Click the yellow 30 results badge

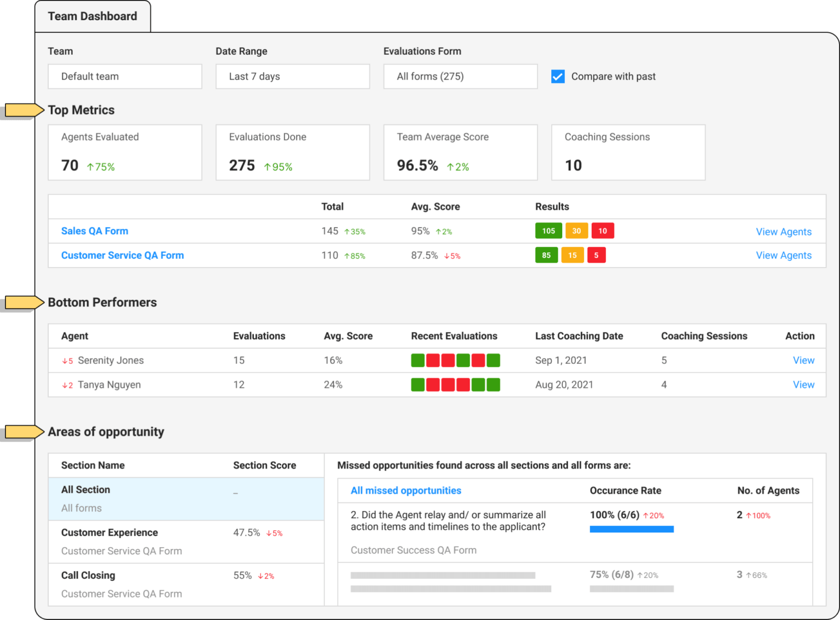[x=576, y=230]
